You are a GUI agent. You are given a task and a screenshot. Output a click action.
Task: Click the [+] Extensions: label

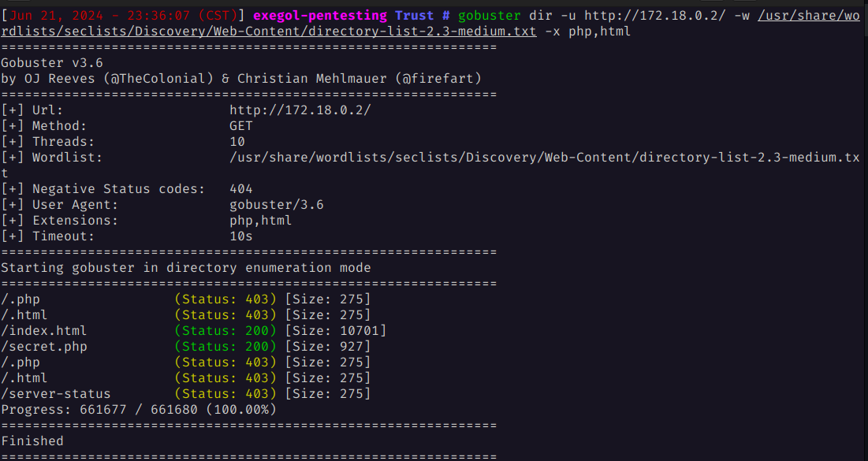tap(59, 221)
